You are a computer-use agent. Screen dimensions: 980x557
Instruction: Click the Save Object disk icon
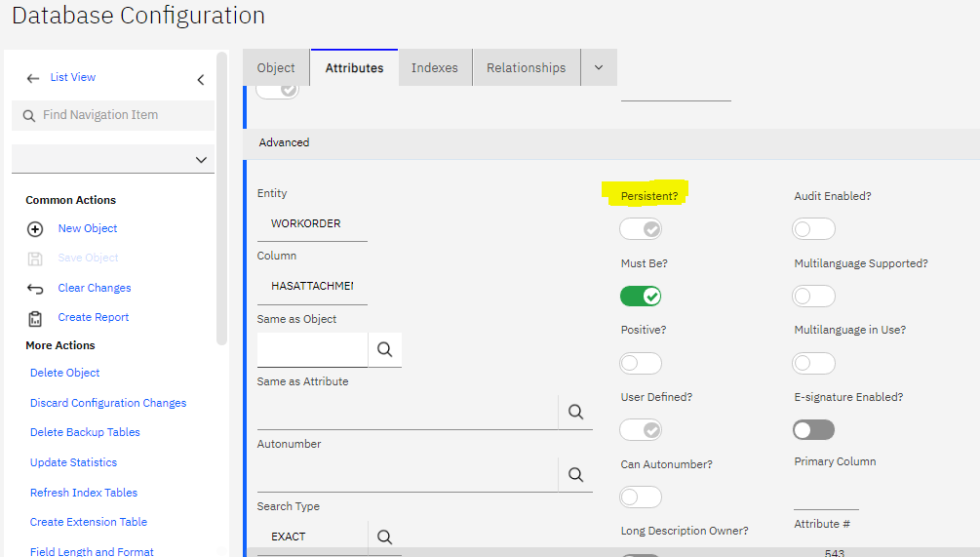pyautogui.click(x=35, y=259)
